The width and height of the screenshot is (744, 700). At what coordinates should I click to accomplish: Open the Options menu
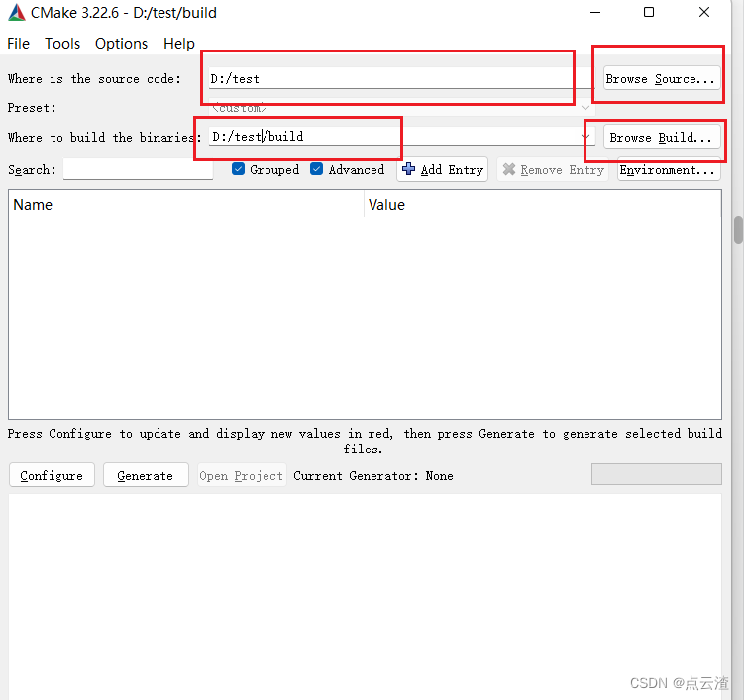[121, 44]
